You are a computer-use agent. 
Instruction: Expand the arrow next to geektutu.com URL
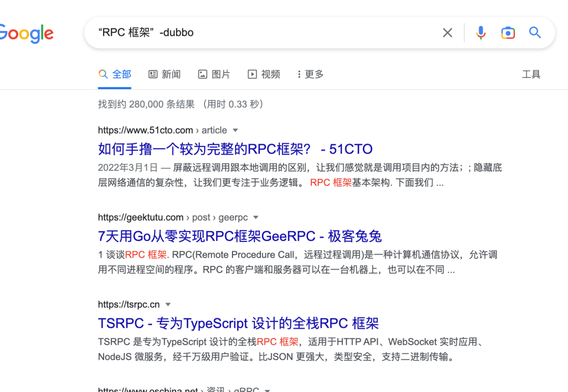[256, 218]
